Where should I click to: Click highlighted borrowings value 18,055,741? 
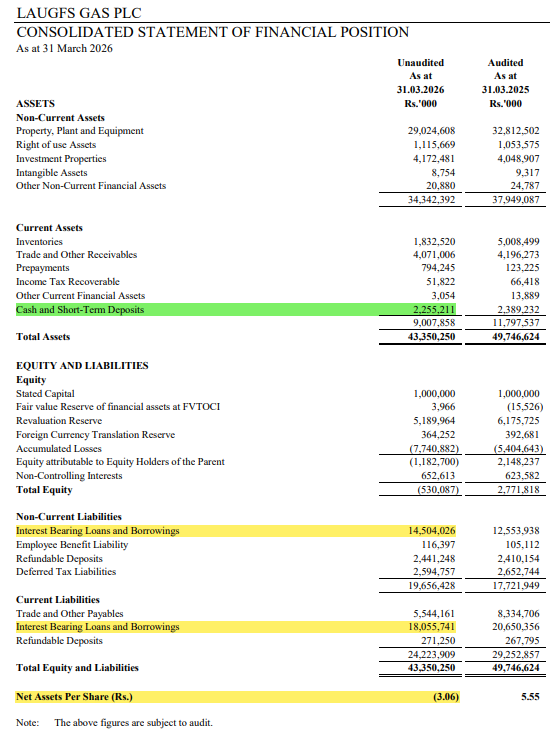click(x=431, y=627)
